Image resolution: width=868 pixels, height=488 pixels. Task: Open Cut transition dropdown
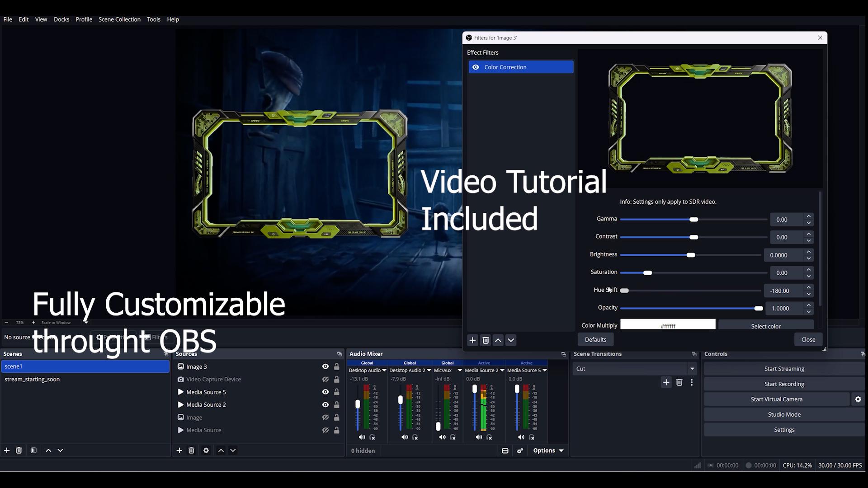[x=635, y=369]
